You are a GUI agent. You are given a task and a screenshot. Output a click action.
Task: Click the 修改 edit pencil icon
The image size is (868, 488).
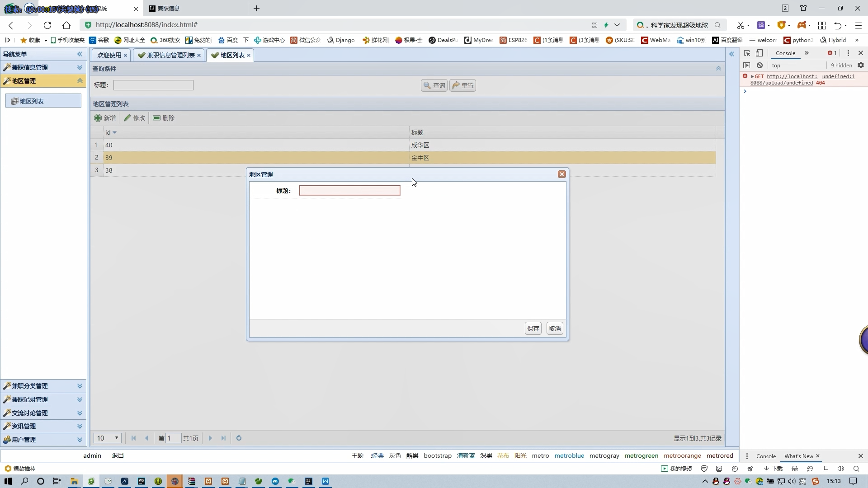click(127, 118)
